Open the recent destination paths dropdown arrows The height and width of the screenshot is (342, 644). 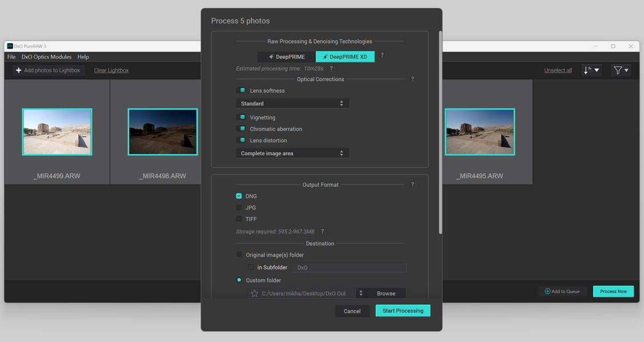coord(361,293)
